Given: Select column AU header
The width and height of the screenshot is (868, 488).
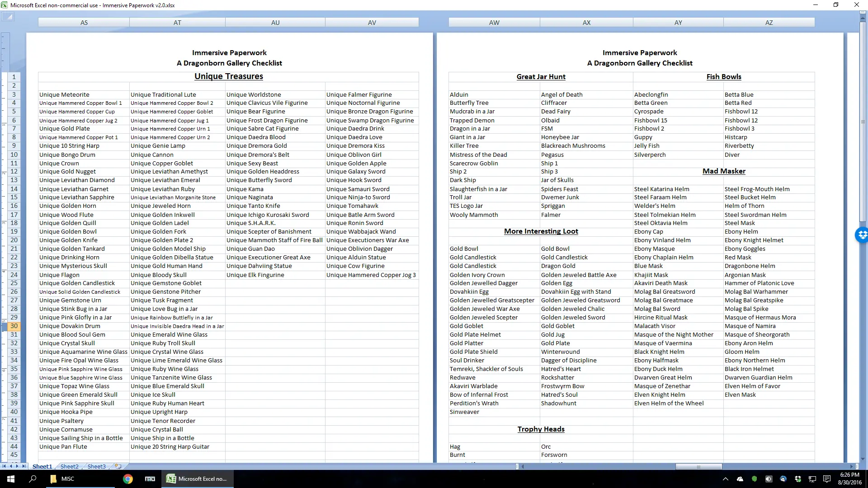Looking at the screenshot, I should [x=275, y=22].
